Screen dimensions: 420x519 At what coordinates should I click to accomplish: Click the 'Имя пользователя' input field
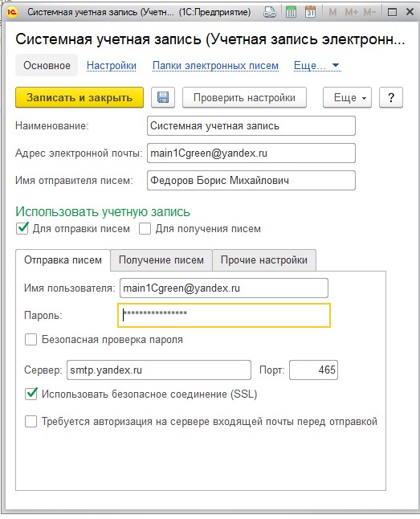click(x=224, y=288)
